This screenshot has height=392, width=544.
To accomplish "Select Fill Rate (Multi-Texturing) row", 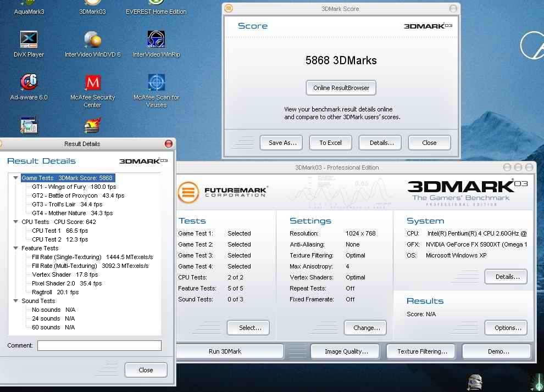I will click(90, 266).
